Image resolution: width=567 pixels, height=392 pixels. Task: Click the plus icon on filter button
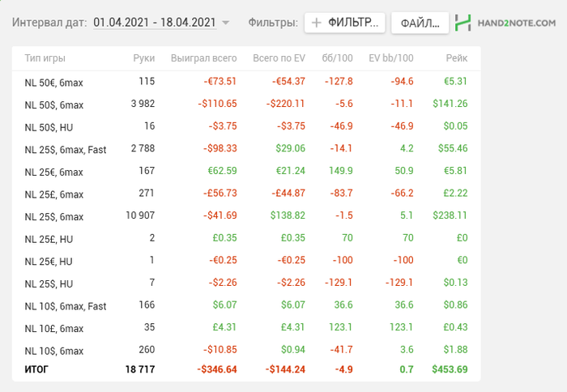317,23
